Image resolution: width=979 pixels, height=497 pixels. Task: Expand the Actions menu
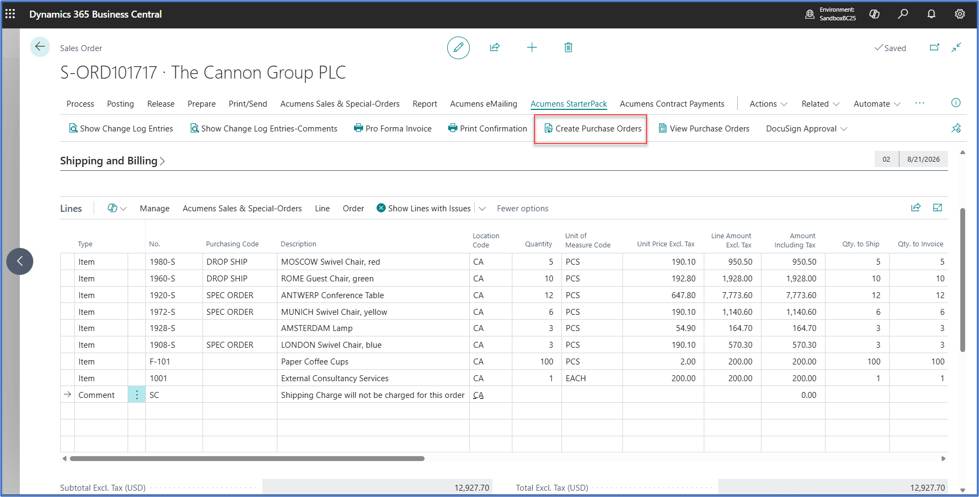768,104
